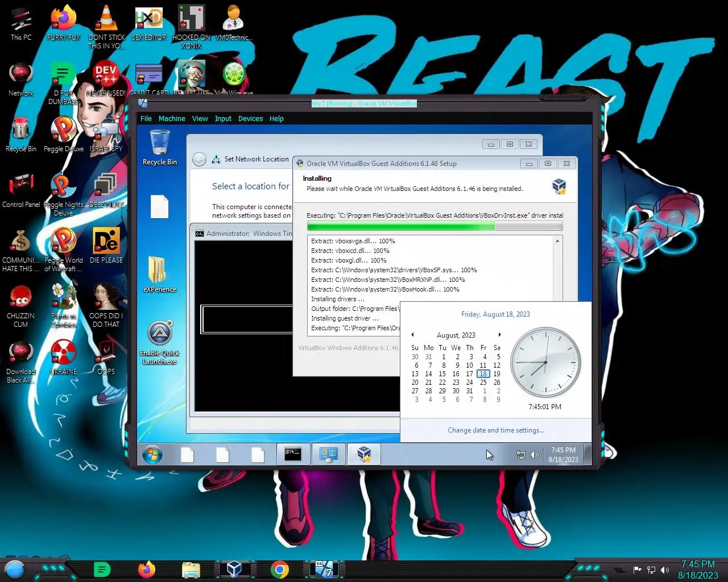
Task: Open the host desktop Recycle Bin
Action: point(21,135)
